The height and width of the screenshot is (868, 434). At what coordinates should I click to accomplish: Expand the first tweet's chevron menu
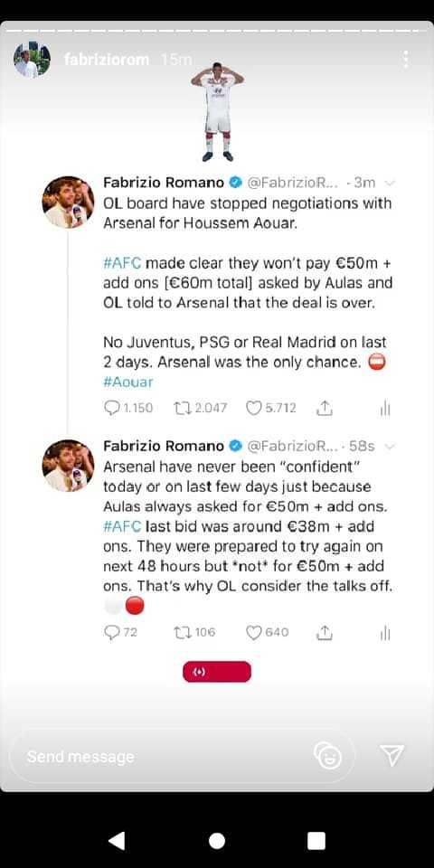click(x=390, y=183)
